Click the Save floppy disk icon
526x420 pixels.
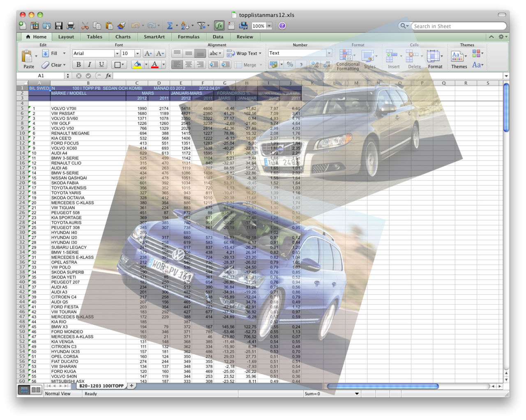pyautogui.click(x=59, y=26)
